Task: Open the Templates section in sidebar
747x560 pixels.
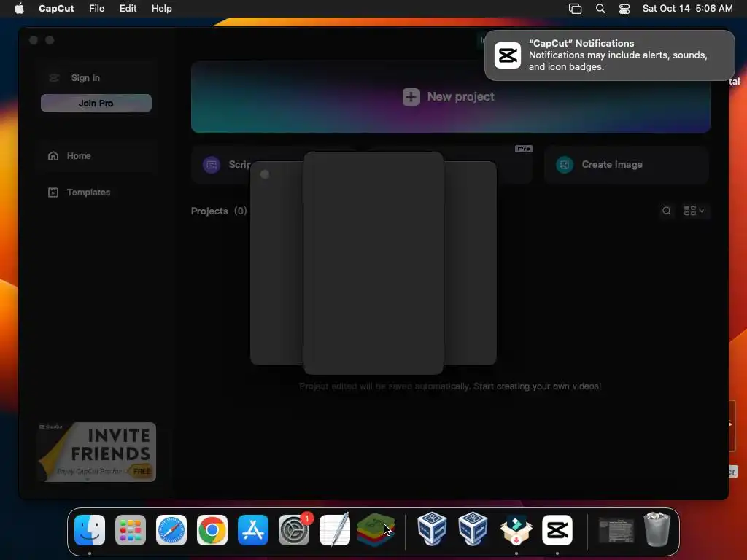Action: 96,192
